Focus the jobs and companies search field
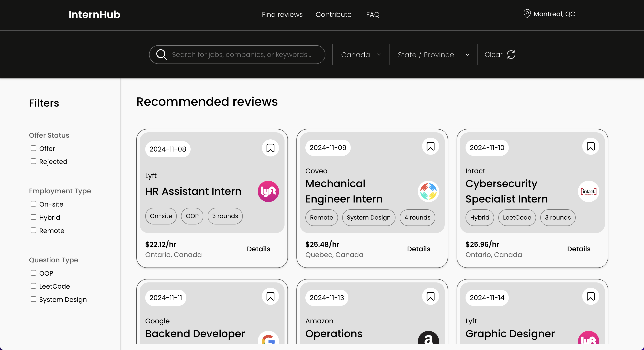The width and height of the screenshot is (644, 350). click(241, 55)
